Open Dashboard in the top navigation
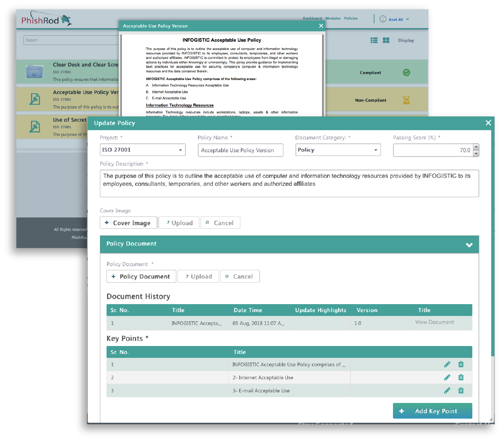This screenshot has width=504, height=441. 312,18
